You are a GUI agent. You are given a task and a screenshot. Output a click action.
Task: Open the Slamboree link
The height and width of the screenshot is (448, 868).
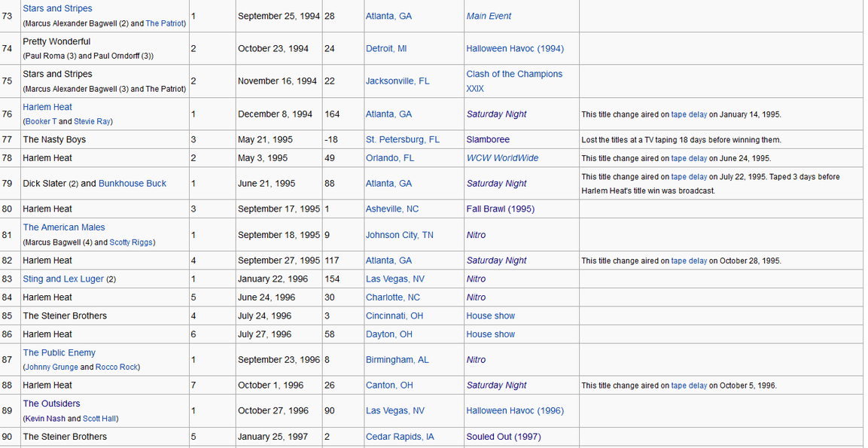[x=488, y=139]
